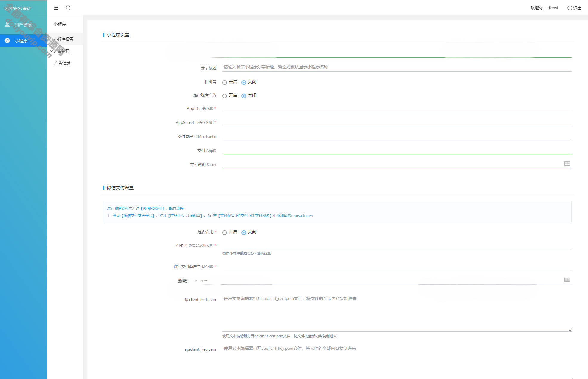Click the AppSecret 小程序密钥 input field
The image size is (588, 379).
[397, 122]
